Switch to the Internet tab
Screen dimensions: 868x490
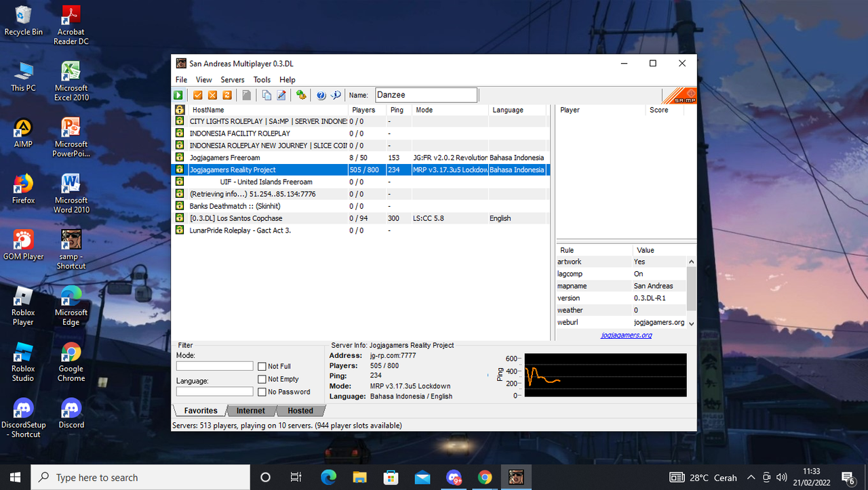coord(250,411)
